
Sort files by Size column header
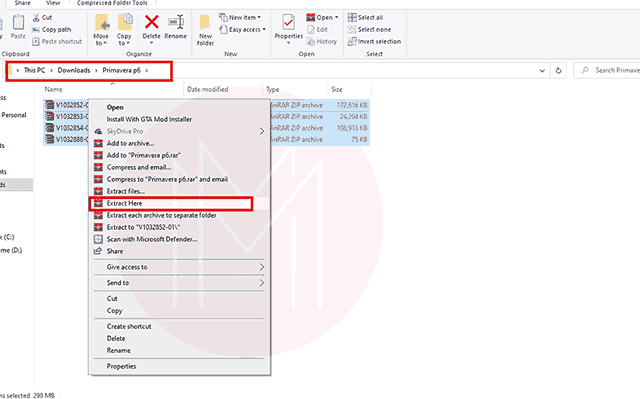[x=337, y=89]
